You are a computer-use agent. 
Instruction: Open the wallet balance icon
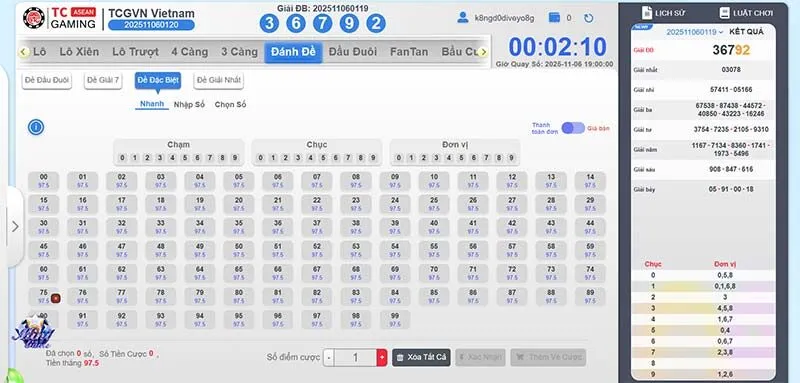click(x=554, y=18)
